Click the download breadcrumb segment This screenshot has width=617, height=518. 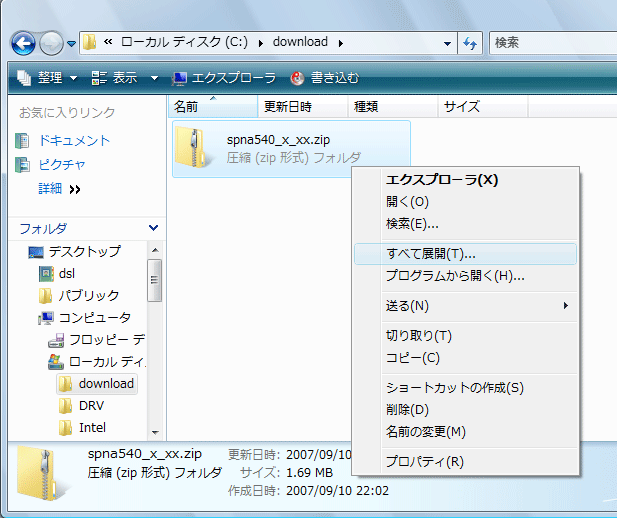300,42
